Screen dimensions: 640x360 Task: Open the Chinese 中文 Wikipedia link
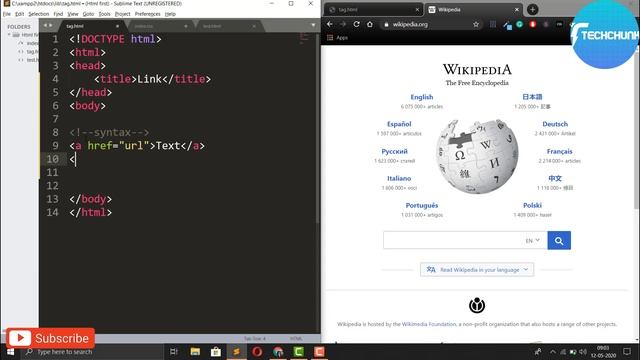click(555, 178)
